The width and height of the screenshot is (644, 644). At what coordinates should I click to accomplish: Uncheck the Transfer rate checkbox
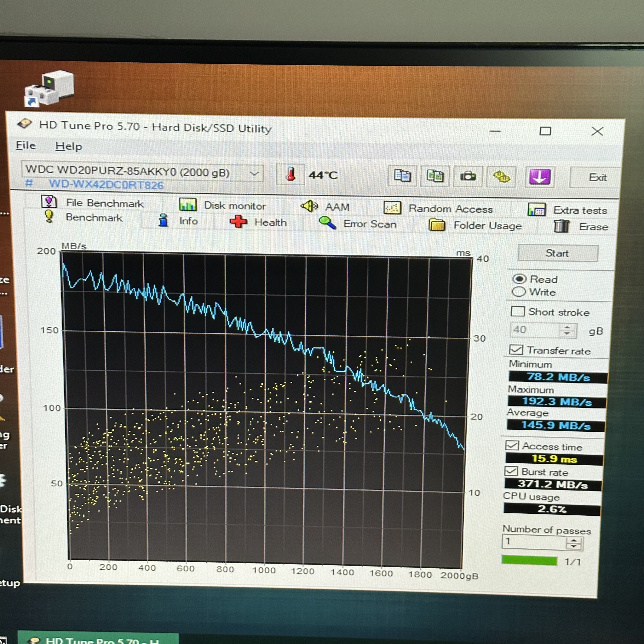(x=516, y=350)
